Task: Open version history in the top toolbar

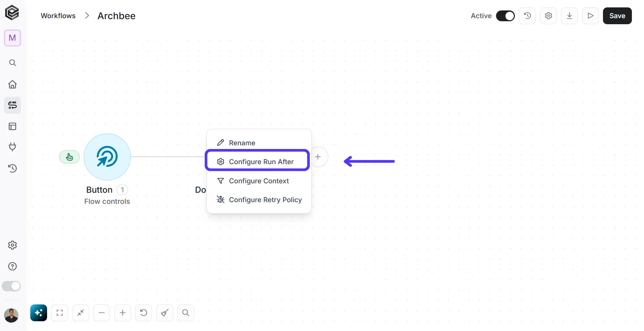Action: coord(527,16)
